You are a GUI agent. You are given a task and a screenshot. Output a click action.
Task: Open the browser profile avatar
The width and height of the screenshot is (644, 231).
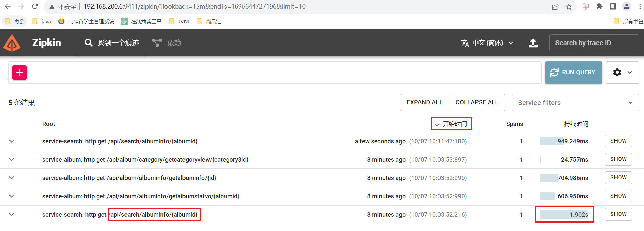point(627,6)
